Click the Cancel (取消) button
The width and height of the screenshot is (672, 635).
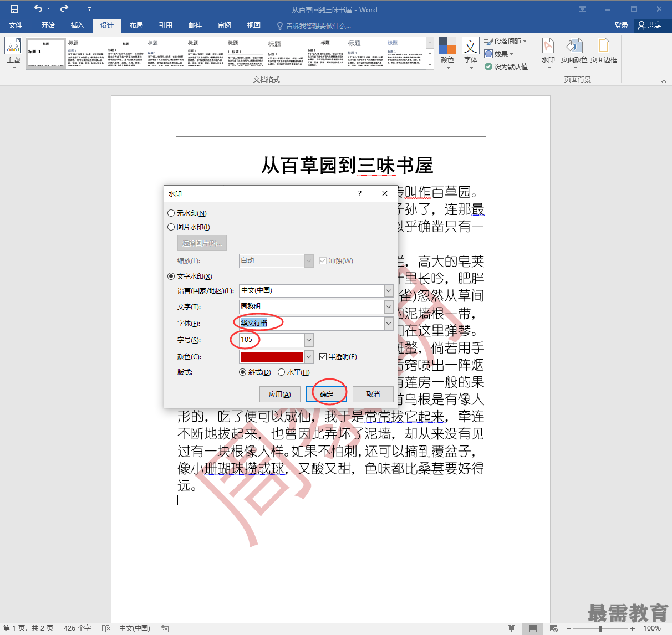373,394
